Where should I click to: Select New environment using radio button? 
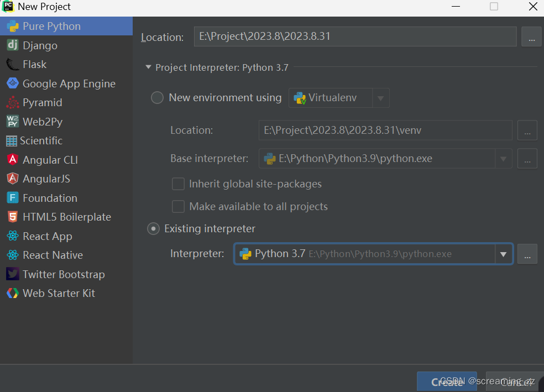pos(157,97)
